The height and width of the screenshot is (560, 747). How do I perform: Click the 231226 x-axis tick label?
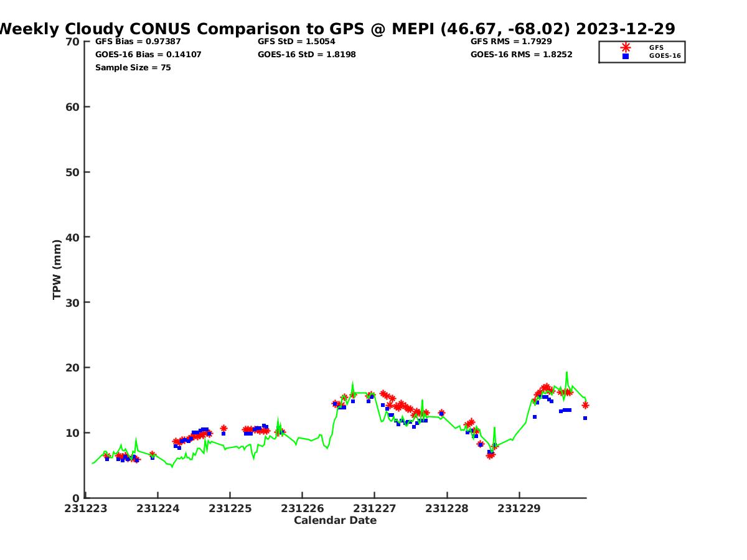point(303,508)
